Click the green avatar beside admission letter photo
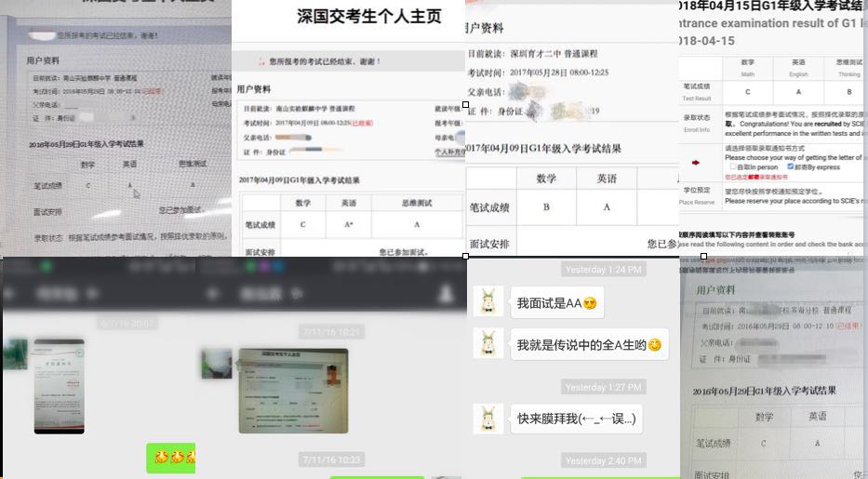 (14, 353)
